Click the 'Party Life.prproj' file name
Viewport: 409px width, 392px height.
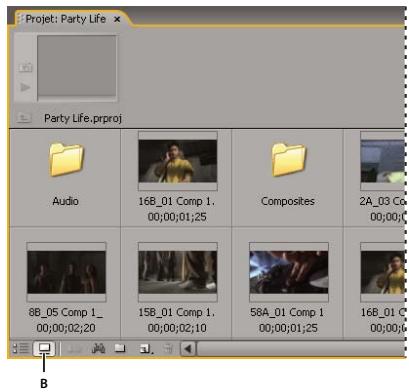click(x=83, y=118)
